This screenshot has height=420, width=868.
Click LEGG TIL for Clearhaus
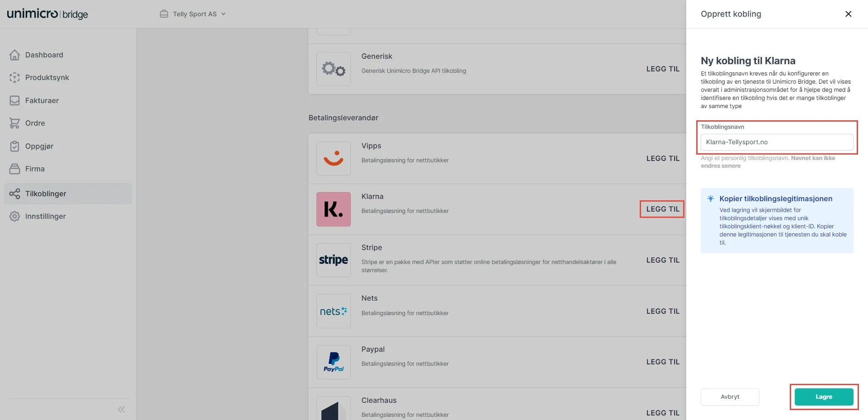point(663,413)
